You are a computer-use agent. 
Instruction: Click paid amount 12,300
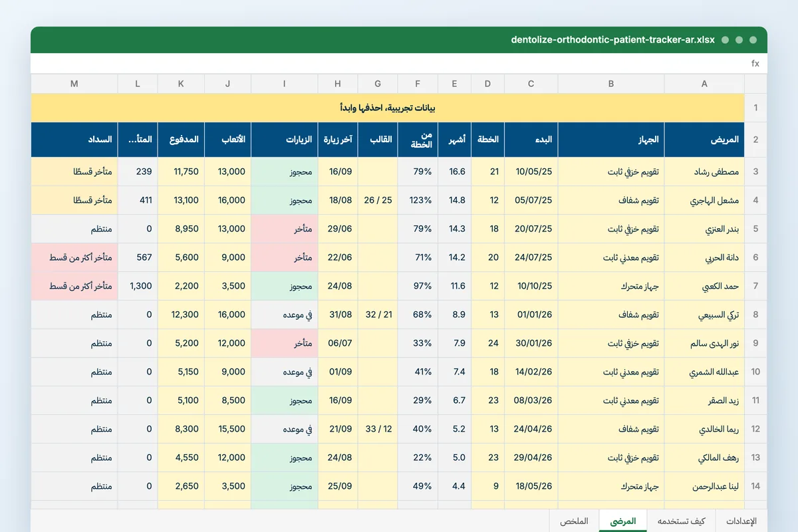point(181,315)
